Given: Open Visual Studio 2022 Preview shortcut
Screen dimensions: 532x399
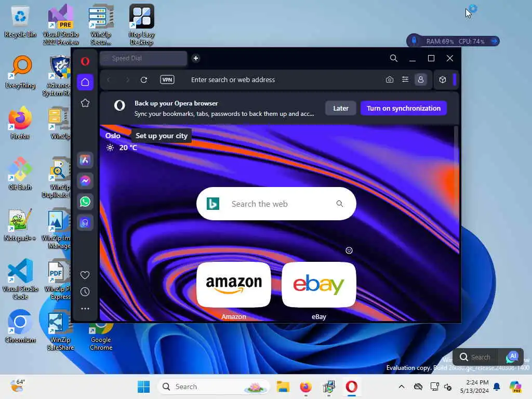Looking at the screenshot, I should pos(61,24).
